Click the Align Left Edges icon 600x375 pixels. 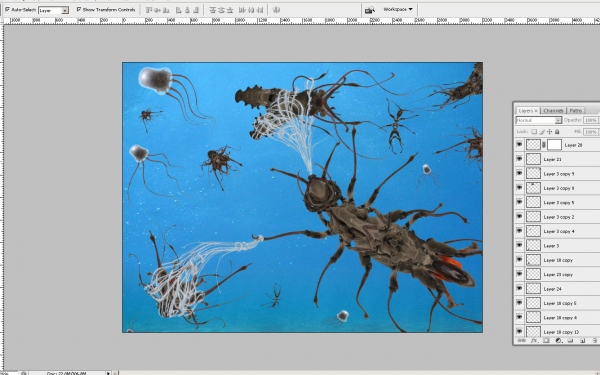179,10
